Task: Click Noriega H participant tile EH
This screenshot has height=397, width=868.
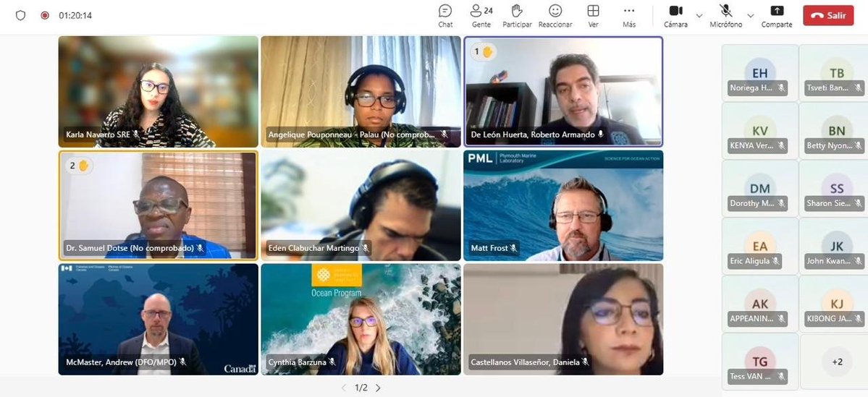Action: pos(760,72)
